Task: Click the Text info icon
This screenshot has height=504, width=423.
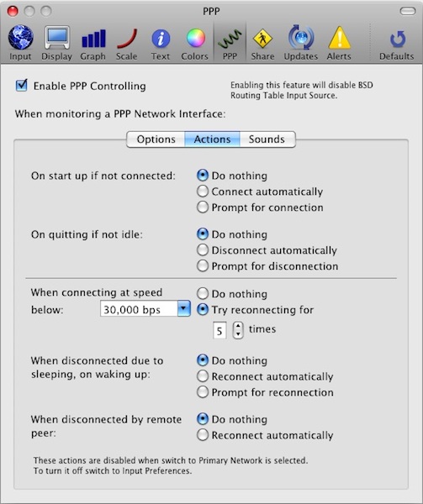Action: [161, 39]
